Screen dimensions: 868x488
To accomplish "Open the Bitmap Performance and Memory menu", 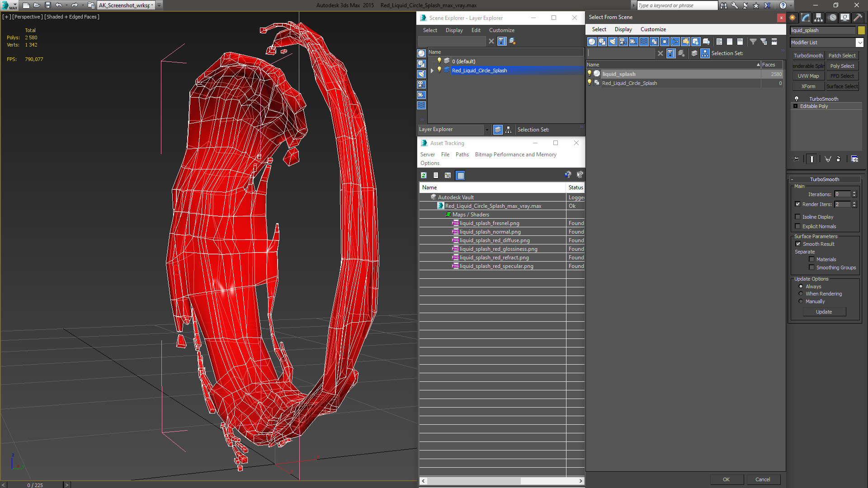I will [x=515, y=155].
